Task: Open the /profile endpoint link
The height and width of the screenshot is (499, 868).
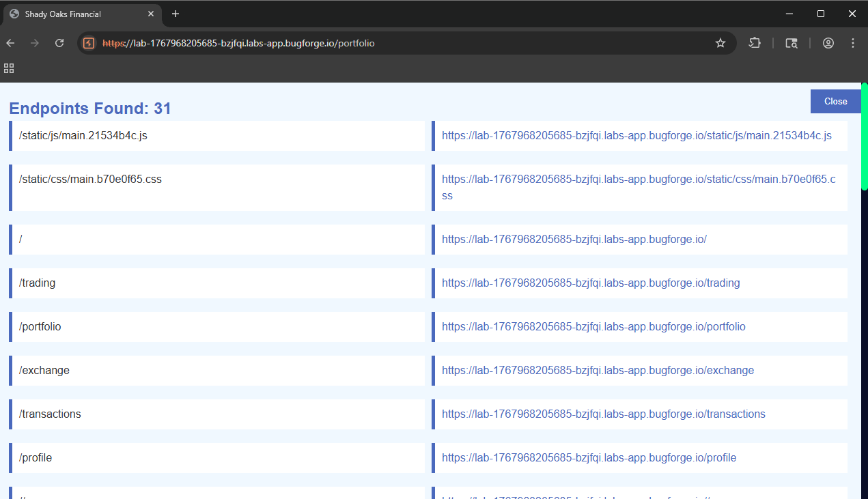Action: [589, 457]
